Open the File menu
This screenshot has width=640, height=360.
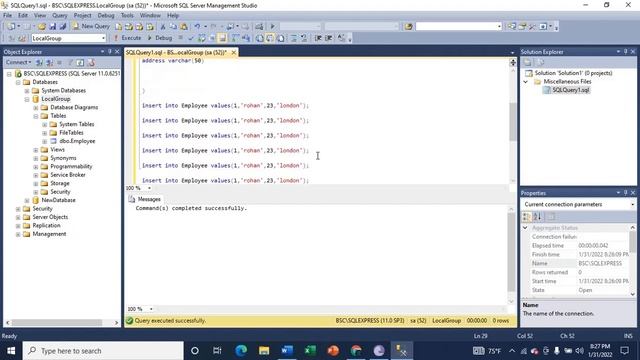point(7,16)
